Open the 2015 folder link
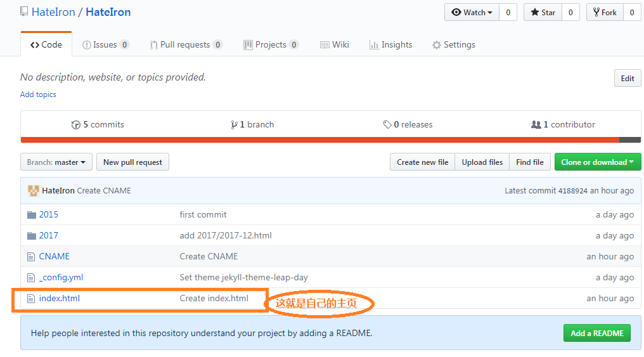 click(x=48, y=214)
